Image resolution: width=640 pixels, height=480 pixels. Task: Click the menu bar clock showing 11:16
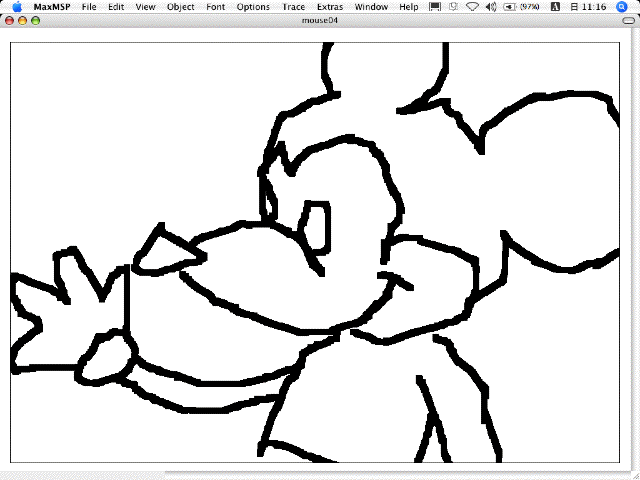point(588,7)
